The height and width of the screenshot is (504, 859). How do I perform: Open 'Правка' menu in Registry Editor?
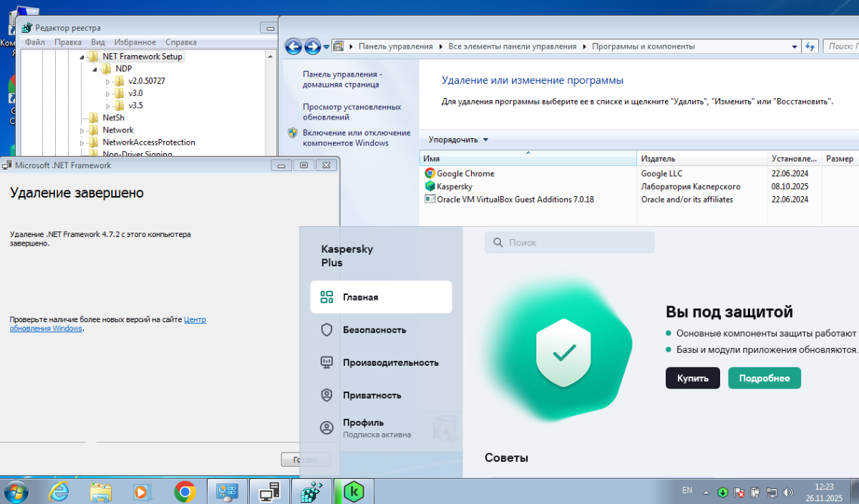(68, 42)
